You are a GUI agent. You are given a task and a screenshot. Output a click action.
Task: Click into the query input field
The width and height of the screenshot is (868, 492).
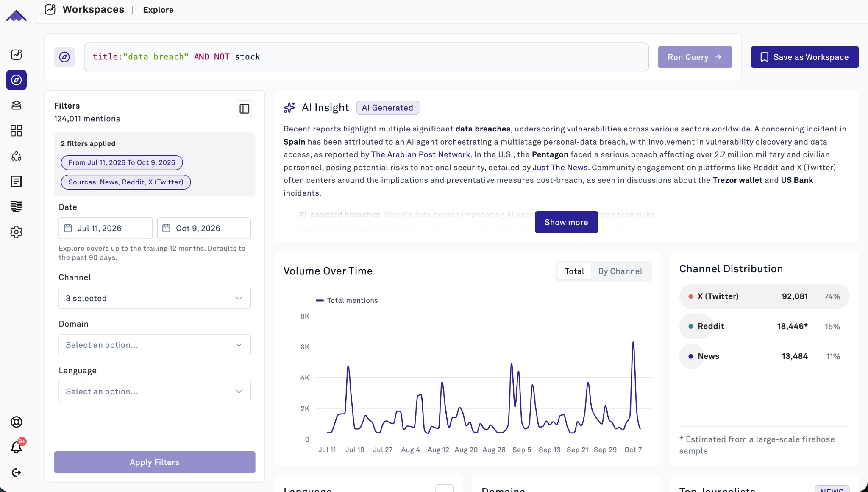coord(366,57)
